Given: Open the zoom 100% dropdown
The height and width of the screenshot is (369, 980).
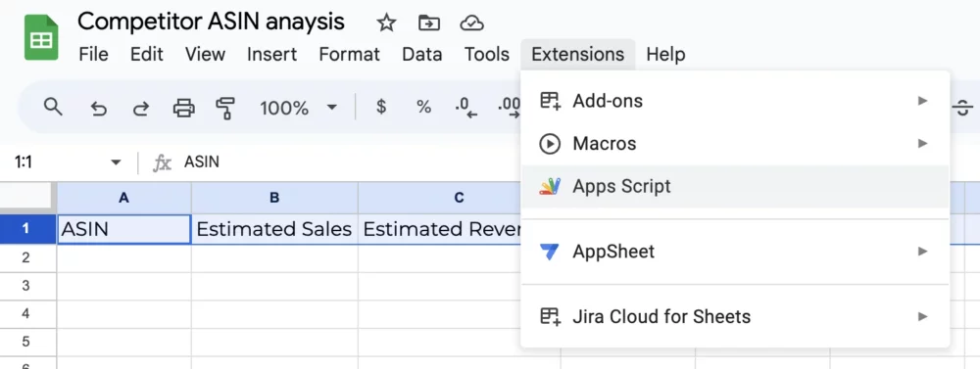Looking at the screenshot, I should coord(299,108).
